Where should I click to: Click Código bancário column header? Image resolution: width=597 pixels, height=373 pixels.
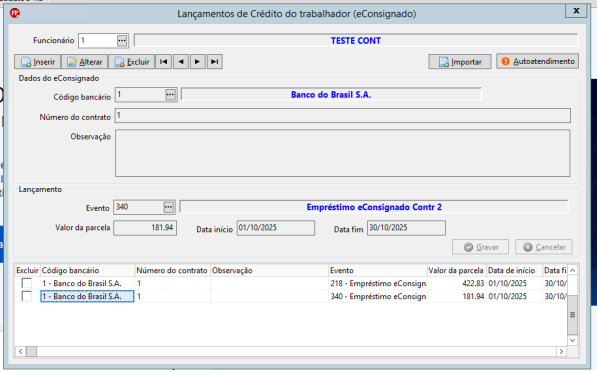click(x=88, y=270)
